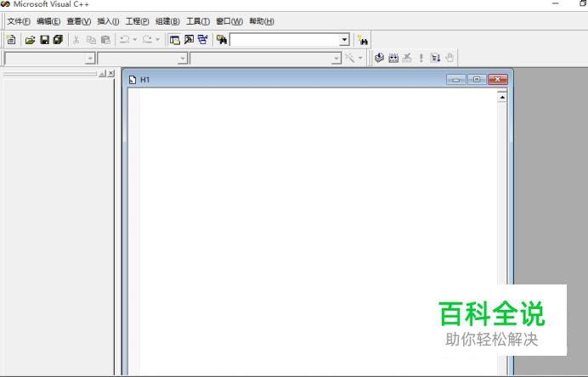The image size is (588, 377).
Task: Redo the last undone action
Action: (x=147, y=39)
